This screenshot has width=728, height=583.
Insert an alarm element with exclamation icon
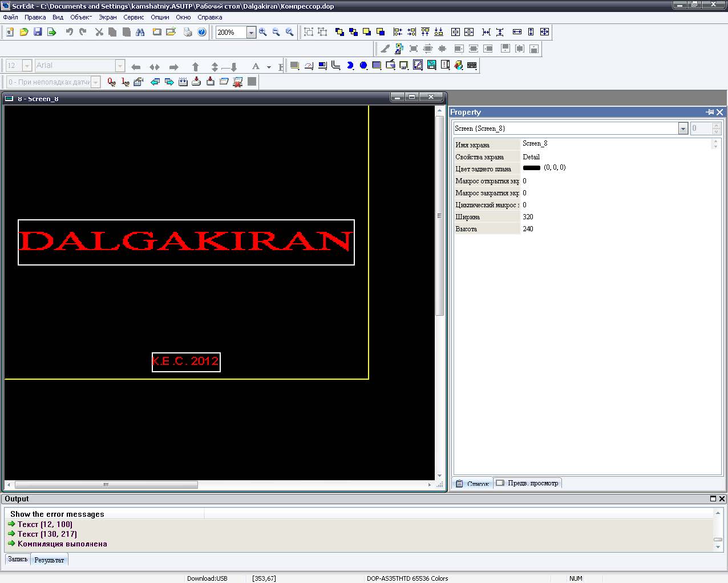click(446, 66)
